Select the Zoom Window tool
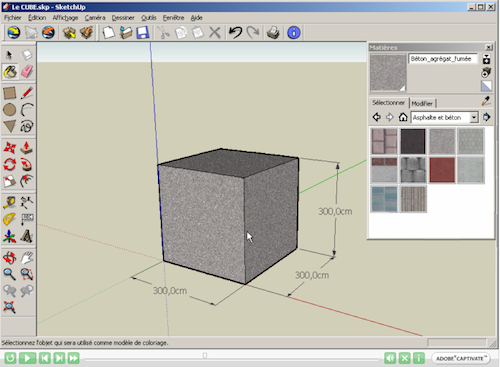 pyautogui.click(x=27, y=274)
